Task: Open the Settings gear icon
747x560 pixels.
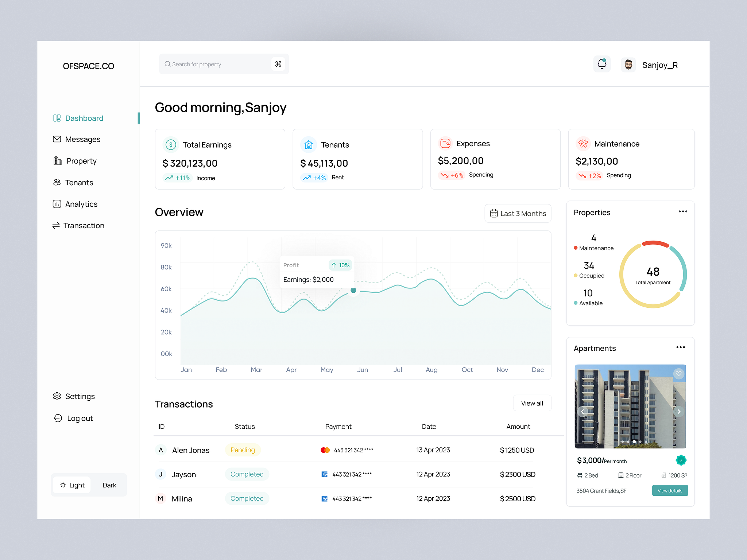Action: 57,396
